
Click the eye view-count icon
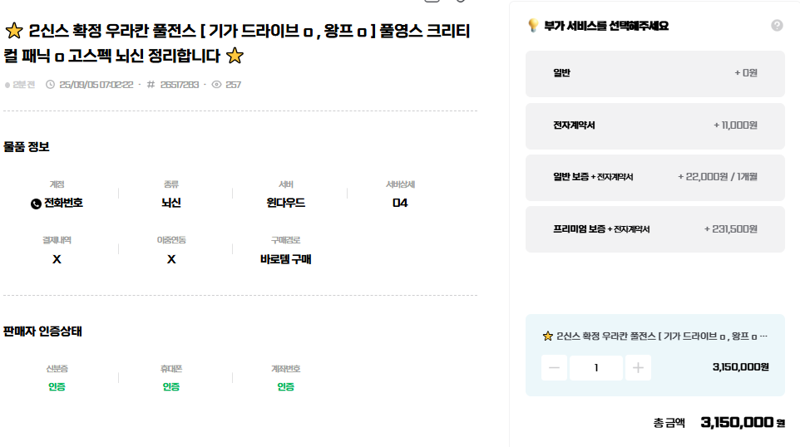216,85
